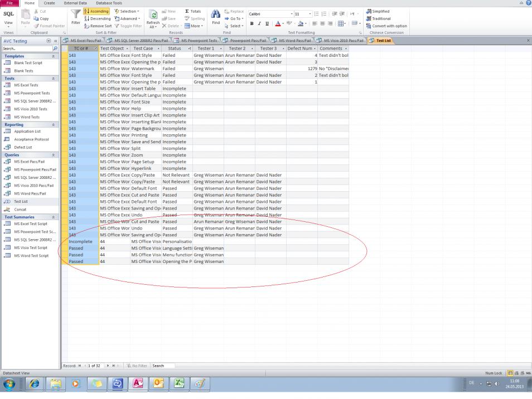Screen dimensions: 532x399
Task: Toggle the Totals row
Action: [x=193, y=11]
